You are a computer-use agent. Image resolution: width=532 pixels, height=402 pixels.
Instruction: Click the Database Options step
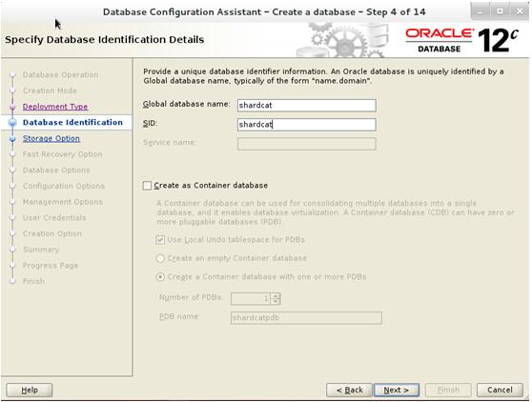pyautogui.click(x=56, y=171)
